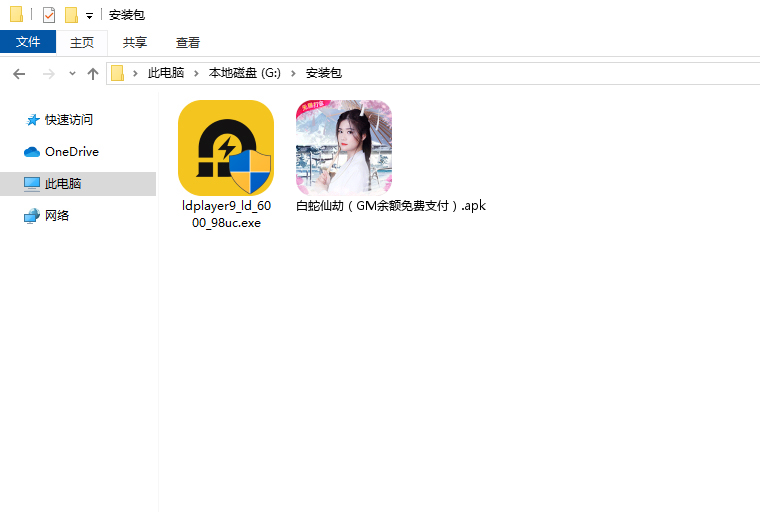Screen dimensions: 760x512
Task: Click the New Folder icon in quick access toolbar
Action: [71, 15]
